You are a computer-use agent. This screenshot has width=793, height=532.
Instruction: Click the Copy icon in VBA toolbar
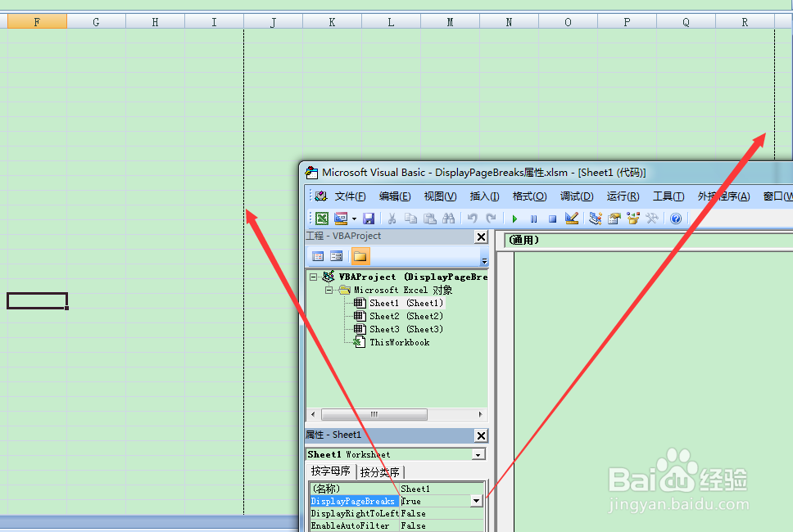click(410, 219)
